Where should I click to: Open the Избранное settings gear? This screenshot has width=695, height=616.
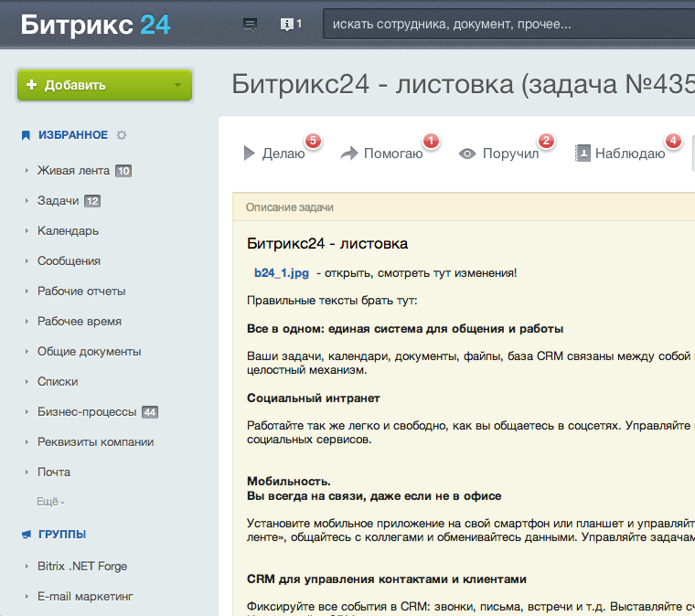[122, 135]
